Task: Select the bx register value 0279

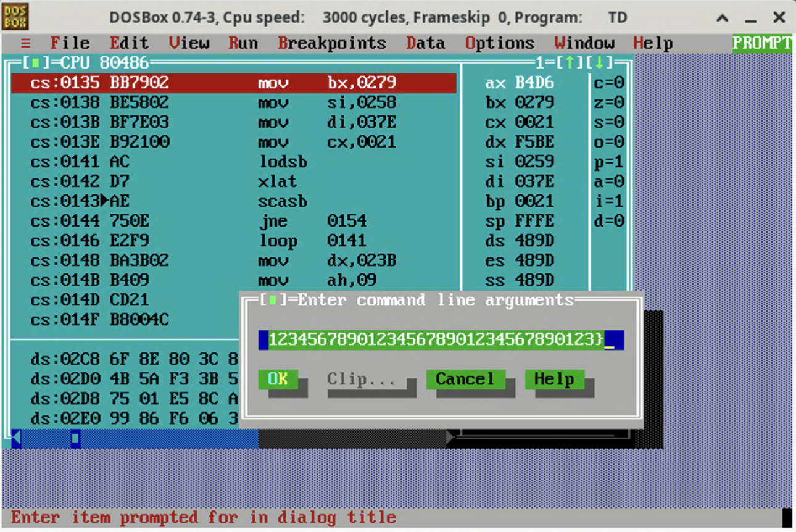Action: tap(535, 102)
